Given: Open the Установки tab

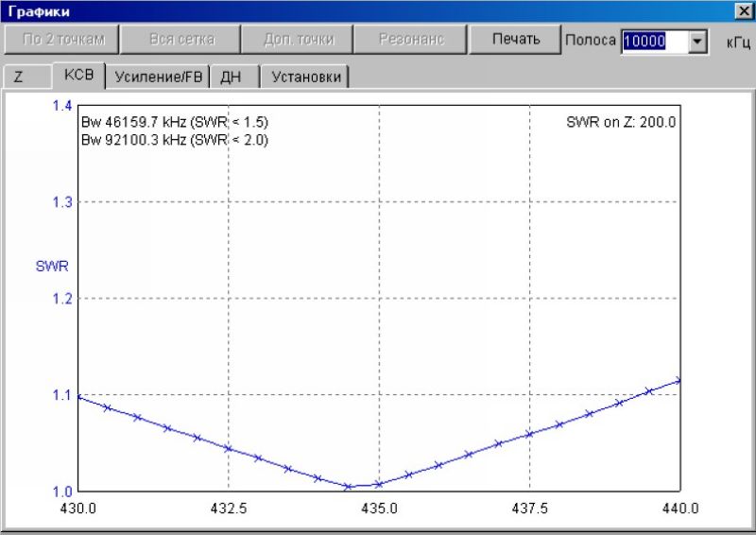Looking at the screenshot, I should pyautogui.click(x=305, y=77).
